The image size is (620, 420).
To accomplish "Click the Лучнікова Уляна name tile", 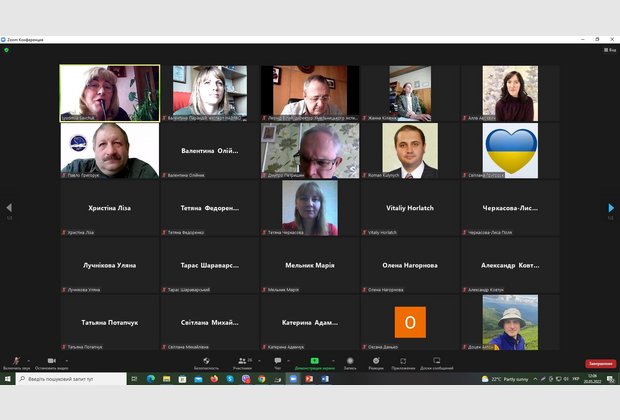I will coord(110,265).
